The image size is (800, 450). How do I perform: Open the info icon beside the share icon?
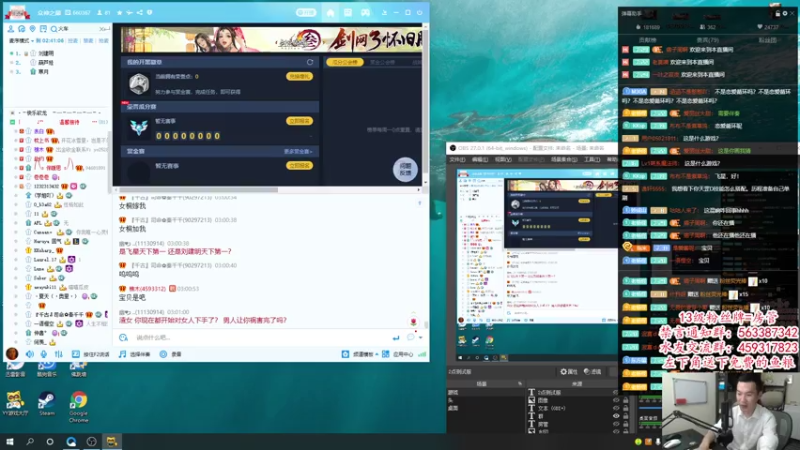click(149, 12)
